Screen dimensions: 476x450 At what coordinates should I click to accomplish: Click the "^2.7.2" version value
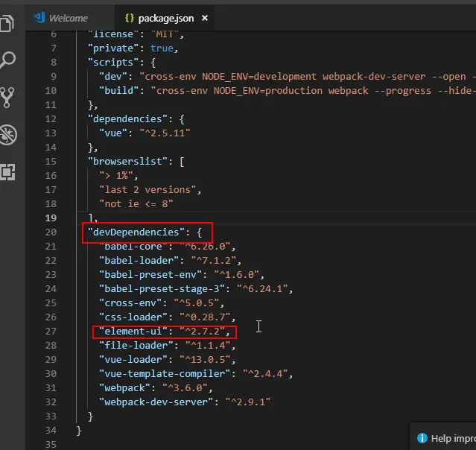click(x=202, y=331)
